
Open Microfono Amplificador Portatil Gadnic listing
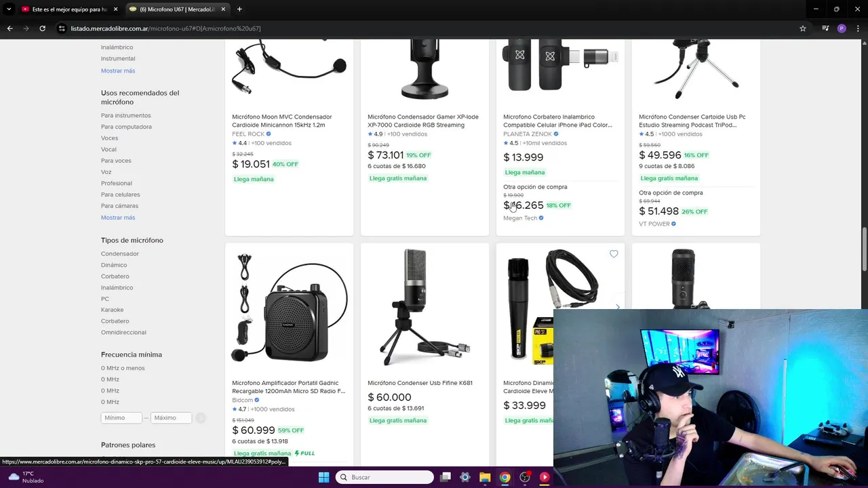288,387
